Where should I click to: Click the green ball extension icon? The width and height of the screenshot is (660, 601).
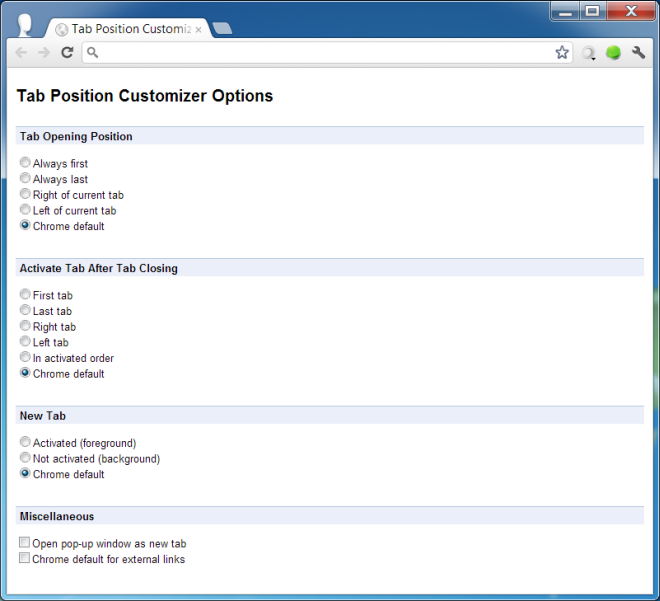pyautogui.click(x=613, y=53)
